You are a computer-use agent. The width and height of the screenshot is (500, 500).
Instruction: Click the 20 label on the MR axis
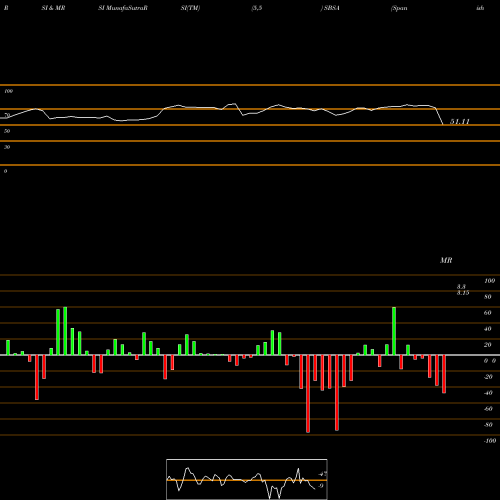coord(488,345)
